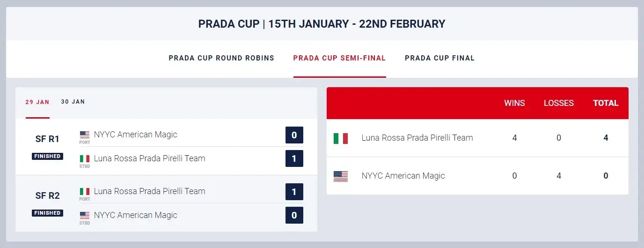Screen dimensions: 644x248
Task: Click the Italian flag beside Luna Rossa in SF R2
Action: coord(84,191)
